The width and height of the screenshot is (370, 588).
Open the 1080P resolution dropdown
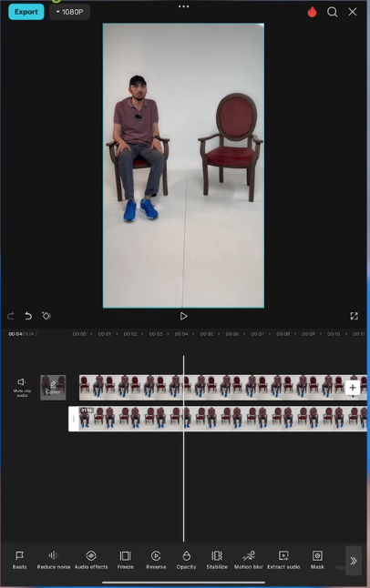[x=69, y=12]
